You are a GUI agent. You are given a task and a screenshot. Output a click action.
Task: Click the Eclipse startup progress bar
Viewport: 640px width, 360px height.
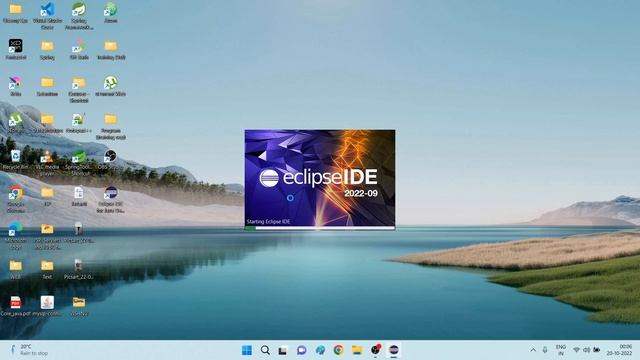tap(320, 228)
